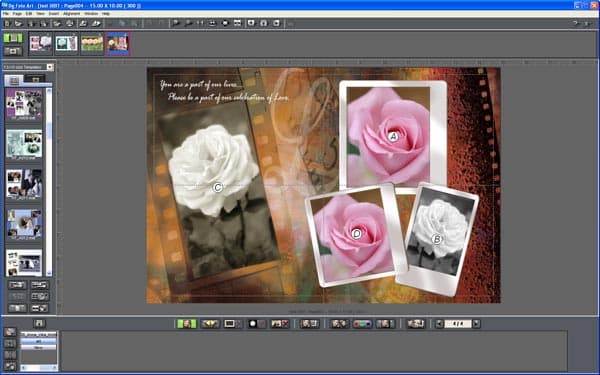This screenshot has width=600, height=375.
Task: Open the Window menu
Action: 91,14
